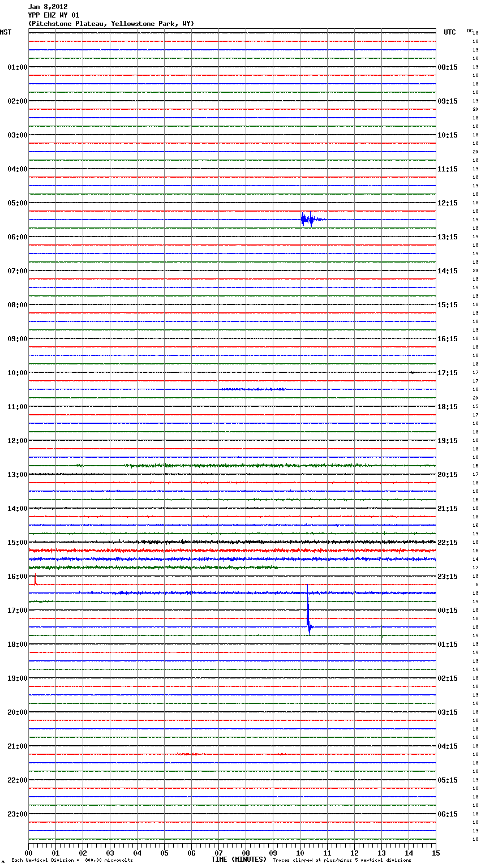
Task: Select the date text Jan 8,2012
Action: (48, 7)
